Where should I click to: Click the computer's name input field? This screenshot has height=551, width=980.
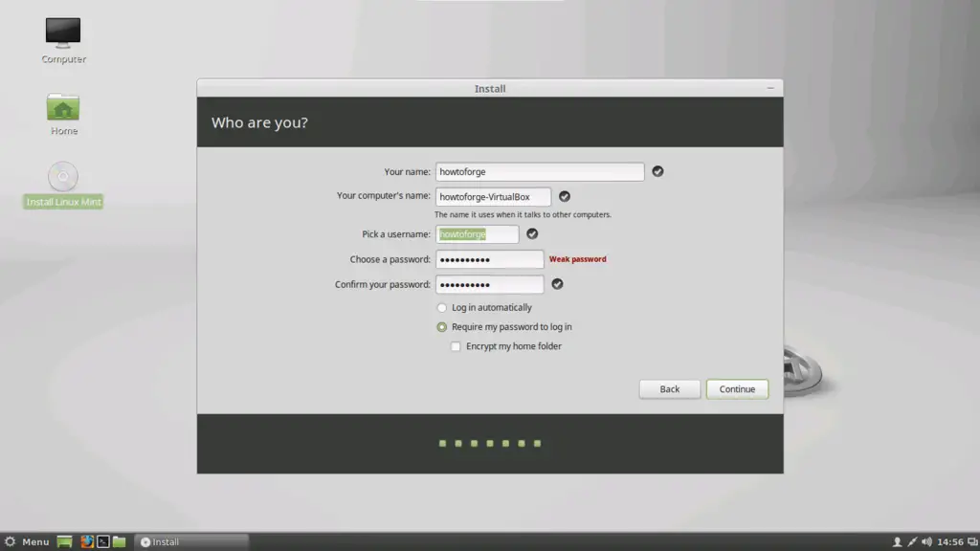coord(493,197)
